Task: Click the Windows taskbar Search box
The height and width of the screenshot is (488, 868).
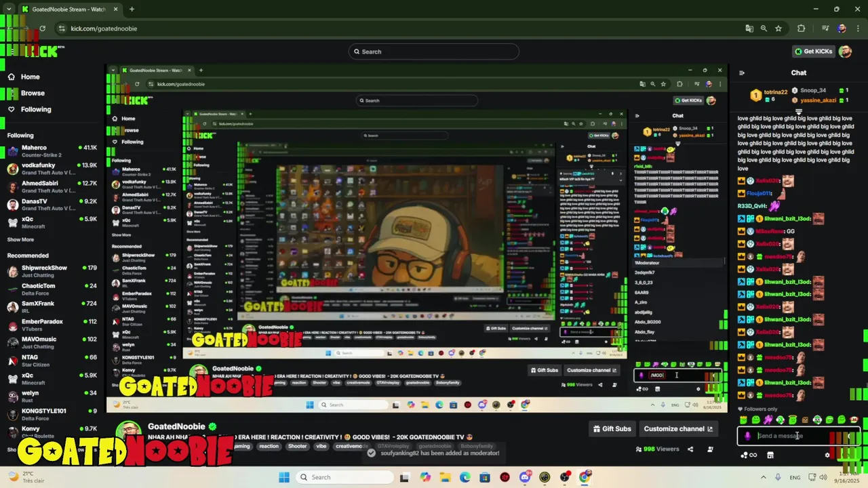Action: click(343, 477)
